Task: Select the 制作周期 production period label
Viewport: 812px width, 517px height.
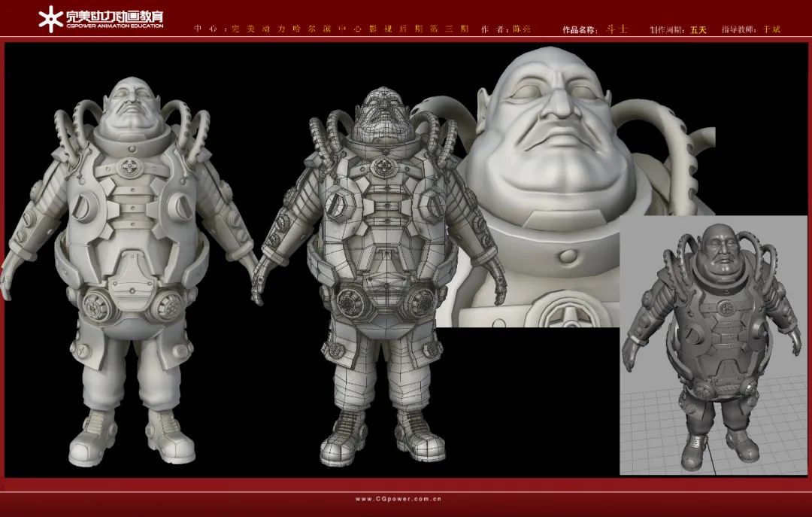Action: (668, 30)
